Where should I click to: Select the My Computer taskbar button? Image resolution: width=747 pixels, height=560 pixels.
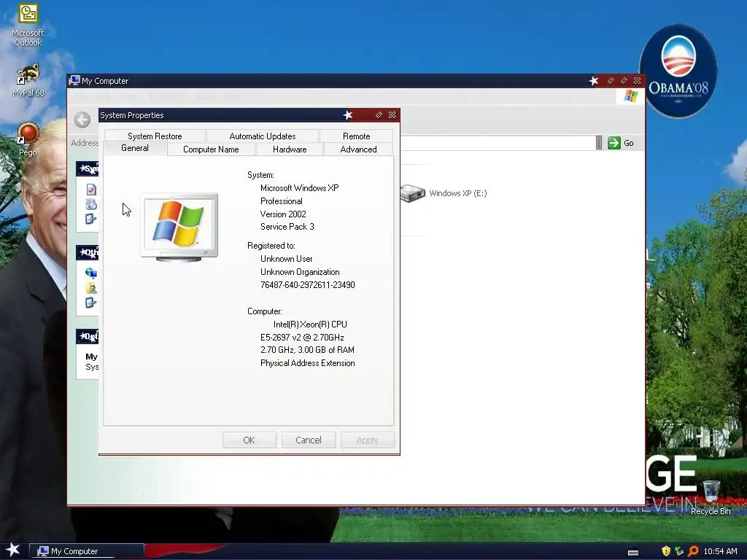click(x=87, y=551)
